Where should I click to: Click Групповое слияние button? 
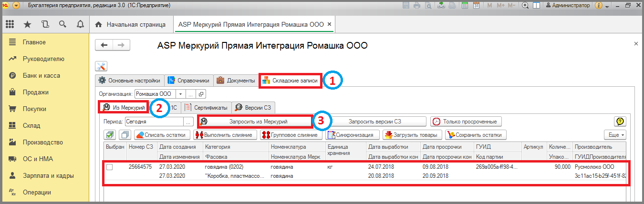coord(291,135)
